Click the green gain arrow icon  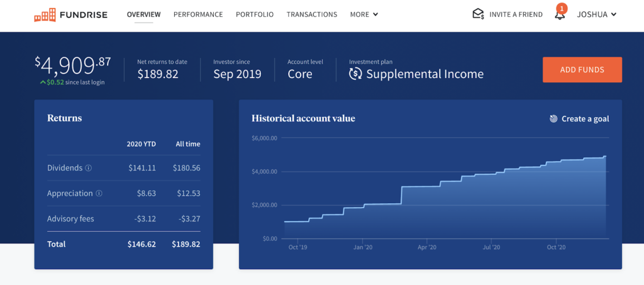point(42,82)
